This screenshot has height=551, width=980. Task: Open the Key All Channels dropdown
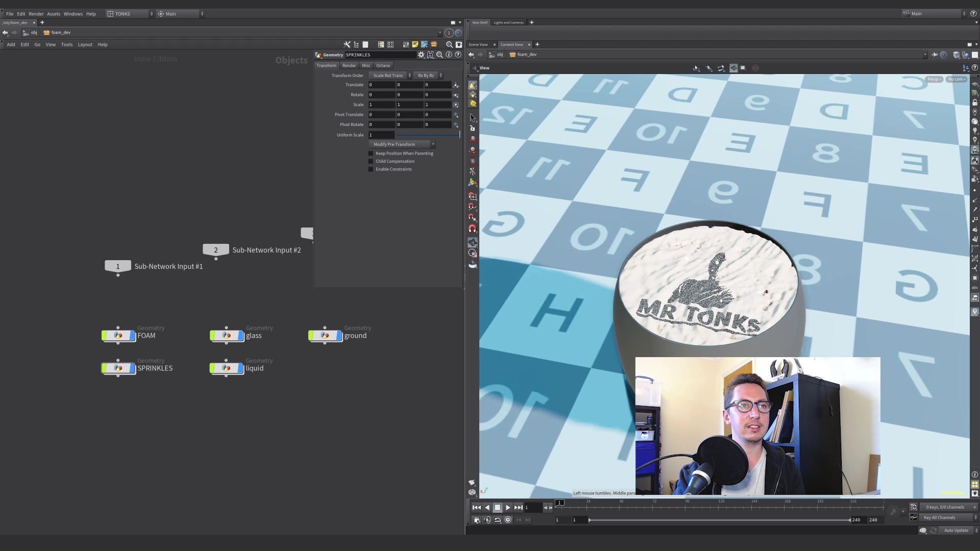click(948, 517)
